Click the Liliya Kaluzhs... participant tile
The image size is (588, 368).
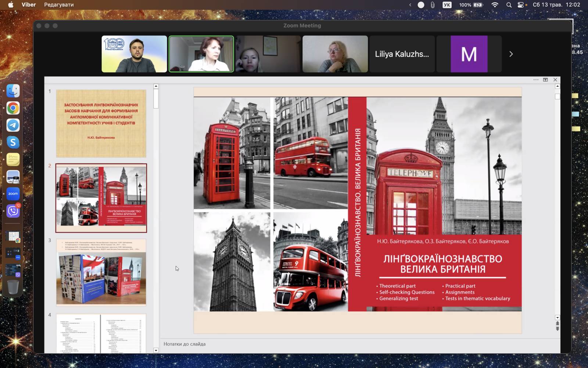coord(402,54)
